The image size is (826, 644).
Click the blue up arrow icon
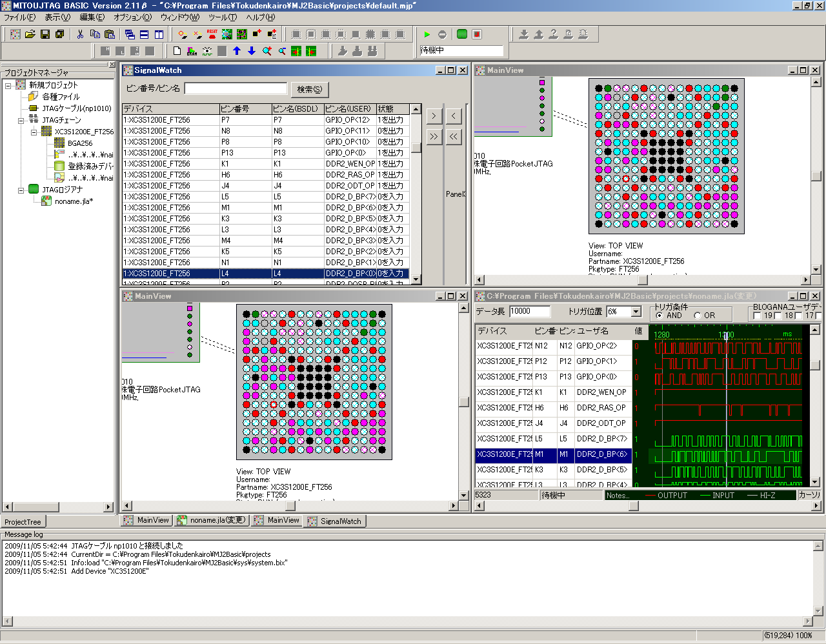point(237,51)
